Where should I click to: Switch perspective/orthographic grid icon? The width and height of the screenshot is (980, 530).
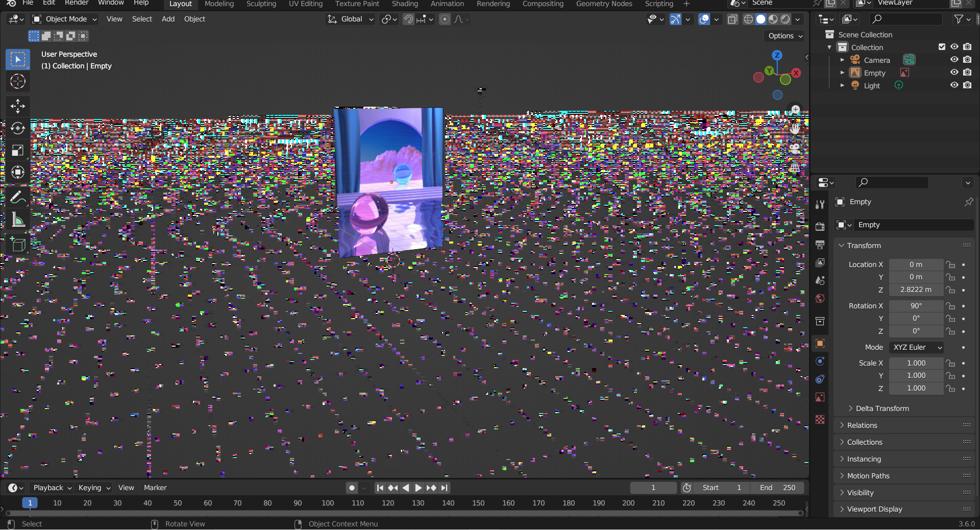click(795, 167)
